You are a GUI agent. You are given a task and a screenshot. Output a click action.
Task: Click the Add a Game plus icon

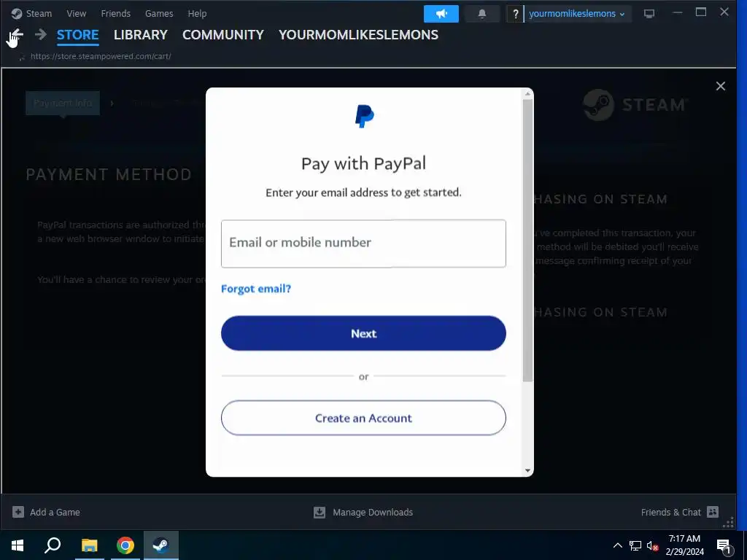18,512
